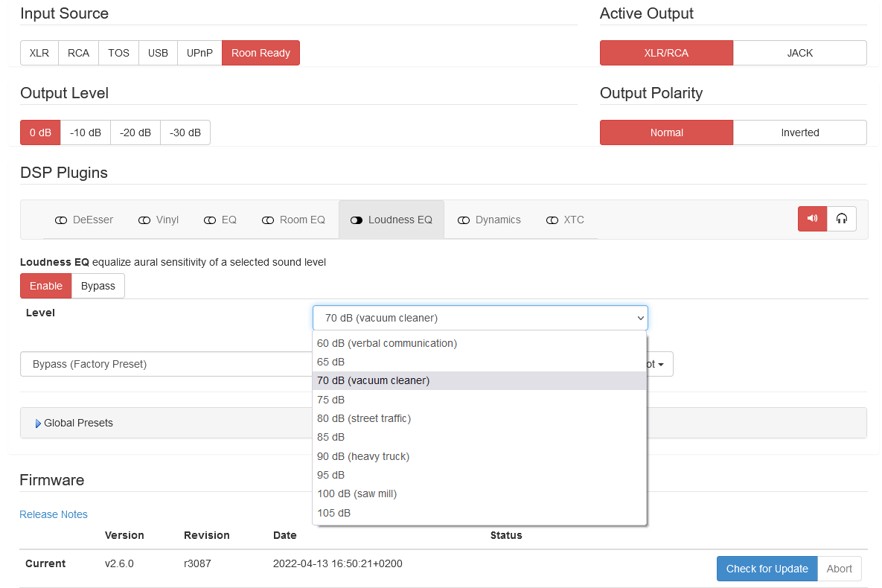Switch active output to JACK

tap(800, 53)
